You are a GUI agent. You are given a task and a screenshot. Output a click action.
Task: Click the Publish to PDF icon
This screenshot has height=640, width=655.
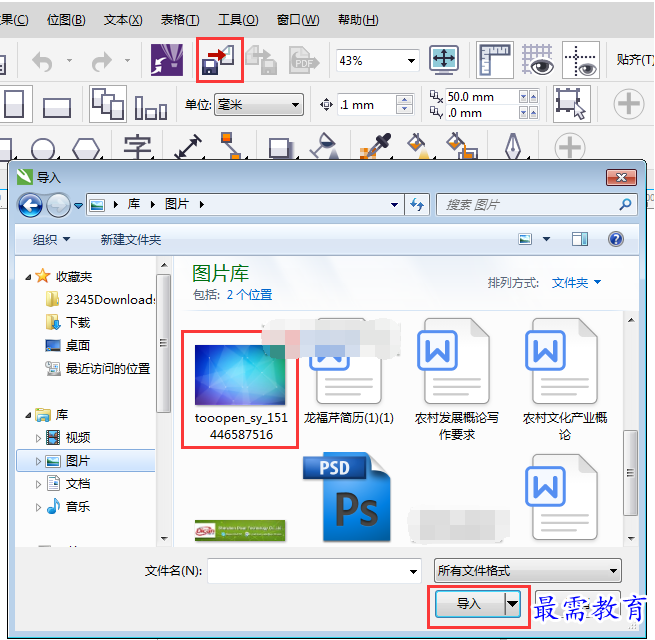coord(304,60)
